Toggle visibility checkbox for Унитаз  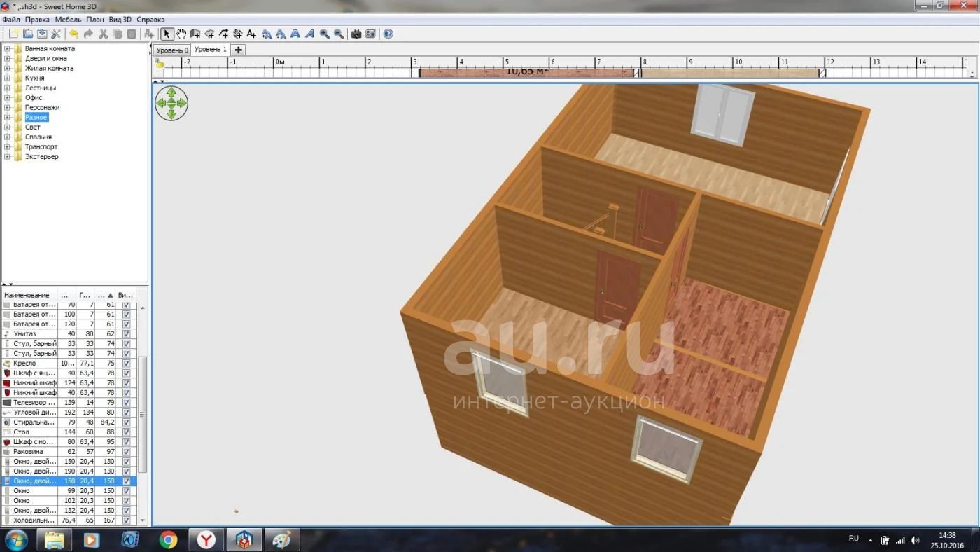pos(126,334)
